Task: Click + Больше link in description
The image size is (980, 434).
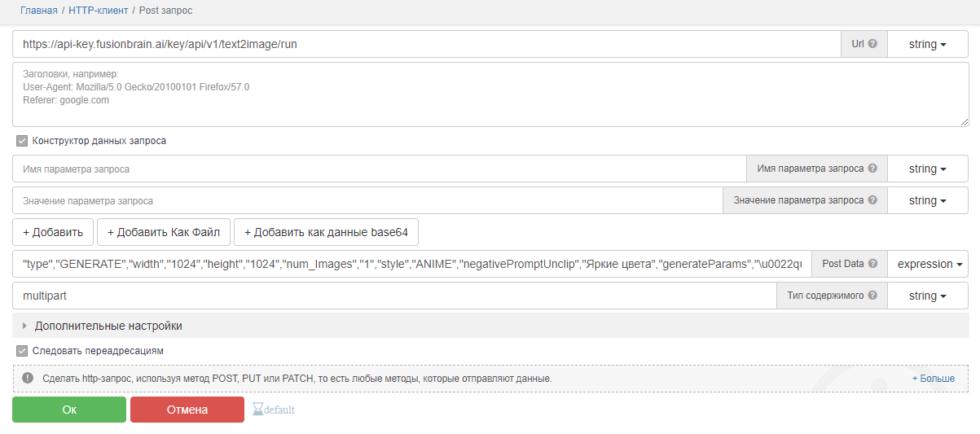Action: click(933, 379)
